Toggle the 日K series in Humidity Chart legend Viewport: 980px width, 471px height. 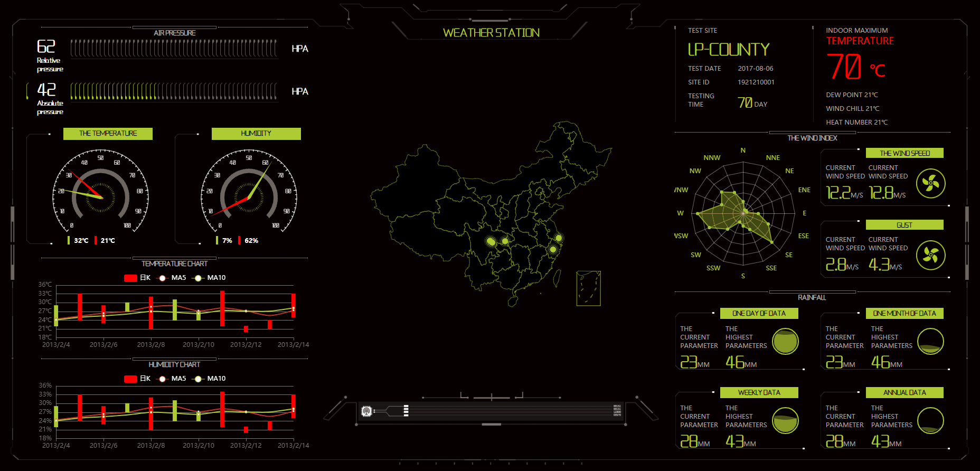pyautogui.click(x=137, y=379)
